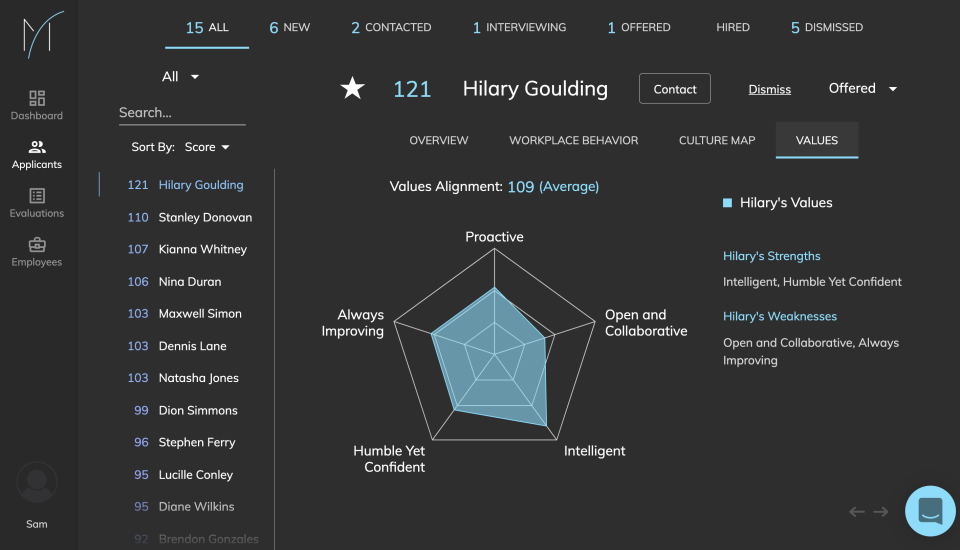Switch to the 2 CONTACTED tab
This screenshot has width=960, height=550.
coord(391,28)
